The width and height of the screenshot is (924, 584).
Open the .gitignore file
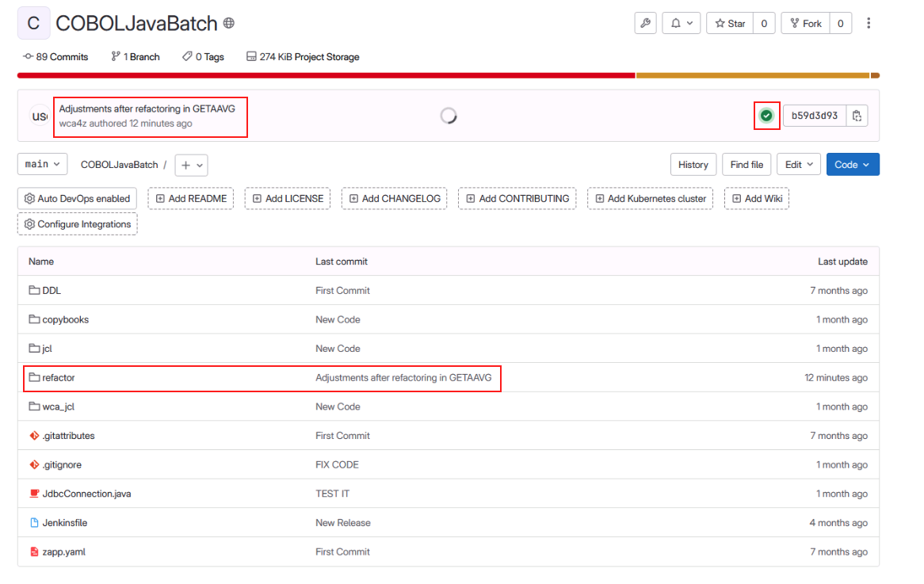62,465
